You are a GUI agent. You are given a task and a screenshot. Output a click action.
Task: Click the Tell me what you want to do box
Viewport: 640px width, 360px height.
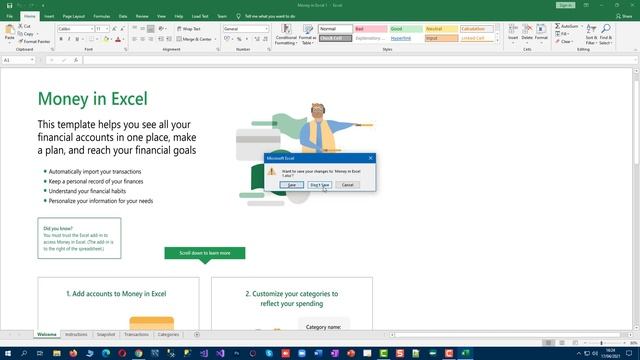[269, 16]
